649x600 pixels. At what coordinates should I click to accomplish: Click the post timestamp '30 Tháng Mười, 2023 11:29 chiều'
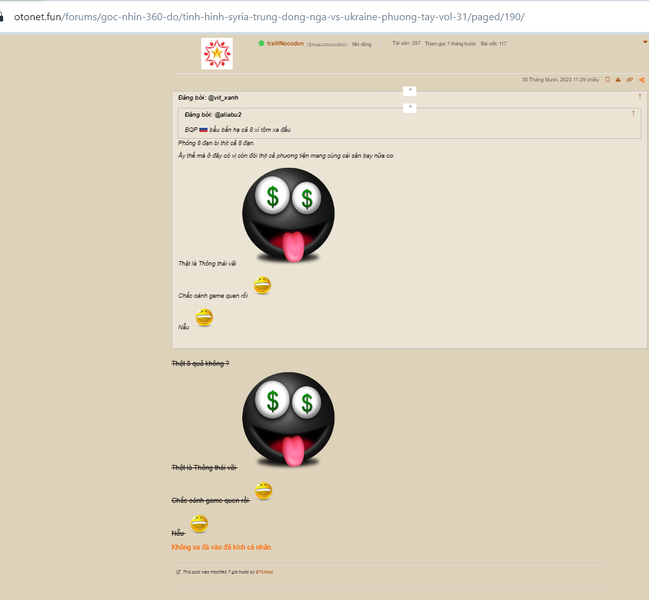point(560,79)
